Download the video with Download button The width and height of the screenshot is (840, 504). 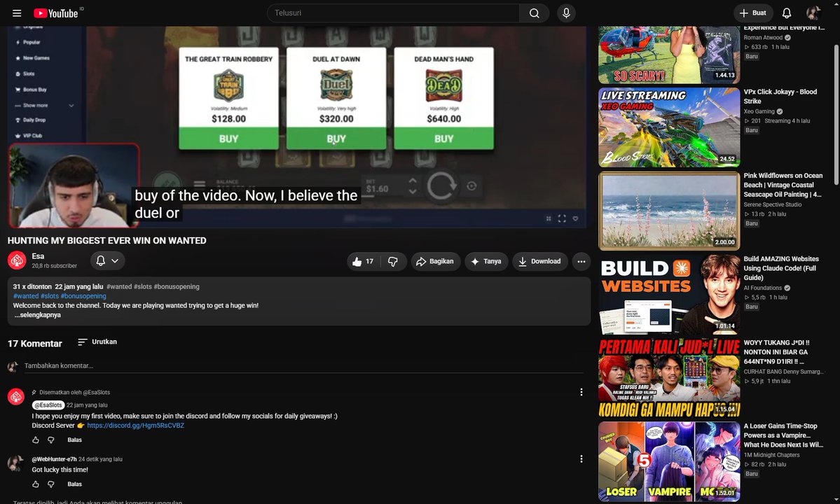tap(539, 261)
